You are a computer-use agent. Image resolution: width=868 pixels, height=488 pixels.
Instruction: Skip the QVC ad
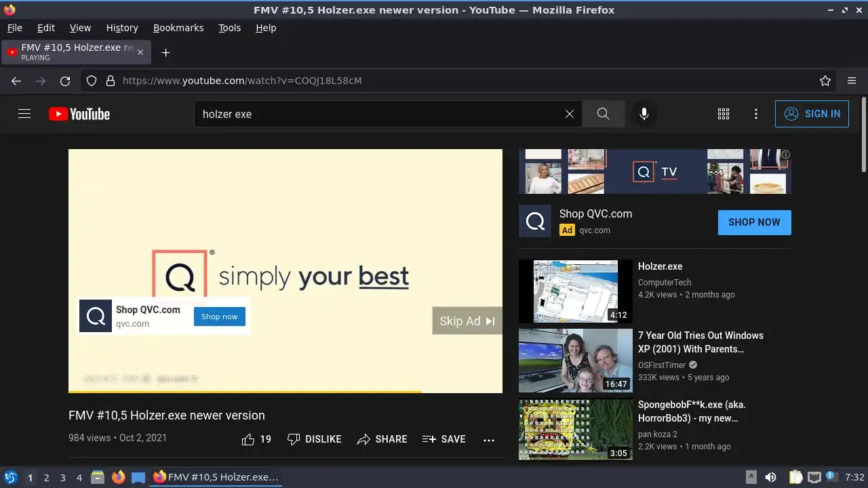click(467, 321)
